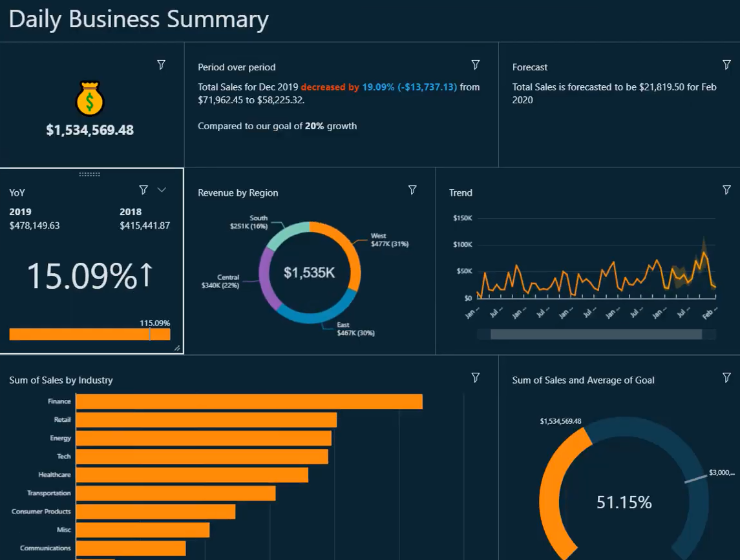Select the 115.09% progress bar
Screen dimensions: 740x560
tap(90, 334)
